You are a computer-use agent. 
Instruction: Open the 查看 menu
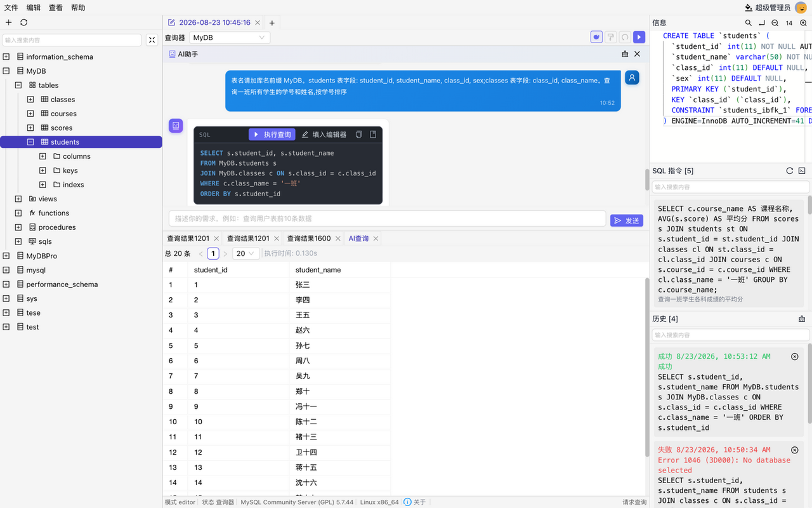tap(56, 8)
